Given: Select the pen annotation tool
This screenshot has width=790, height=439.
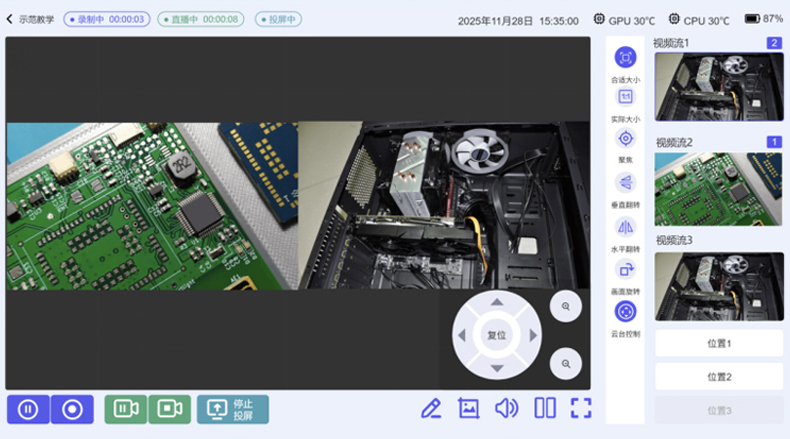Looking at the screenshot, I should coord(431,408).
